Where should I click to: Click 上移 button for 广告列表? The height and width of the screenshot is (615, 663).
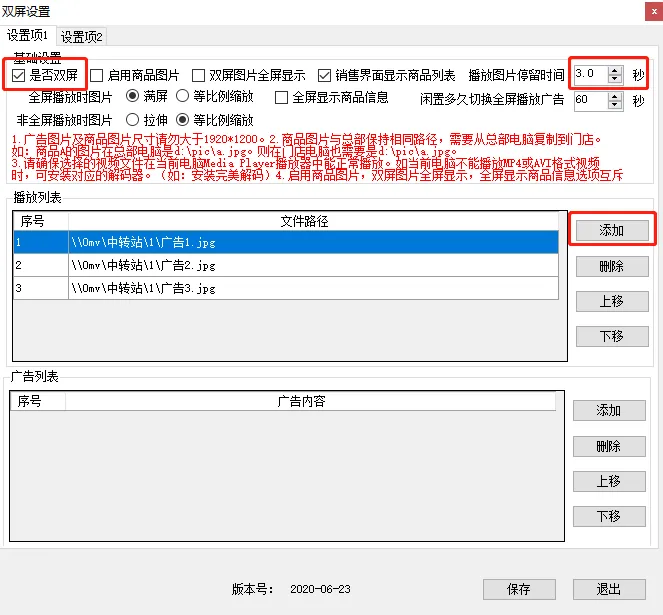coord(609,481)
